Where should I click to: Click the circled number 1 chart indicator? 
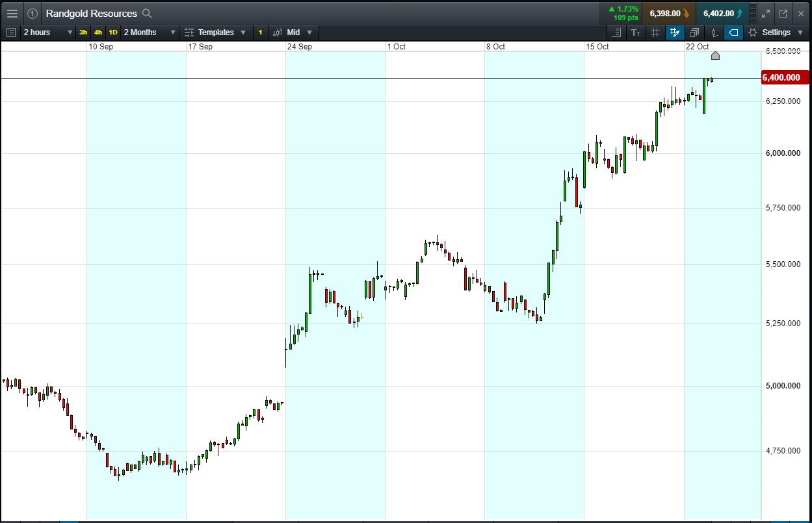pos(33,13)
